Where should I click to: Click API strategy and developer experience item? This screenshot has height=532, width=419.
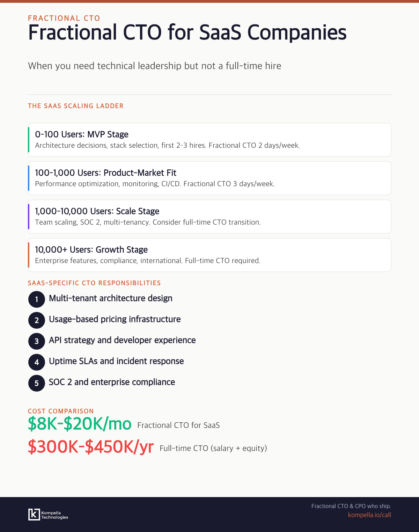tap(122, 340)
